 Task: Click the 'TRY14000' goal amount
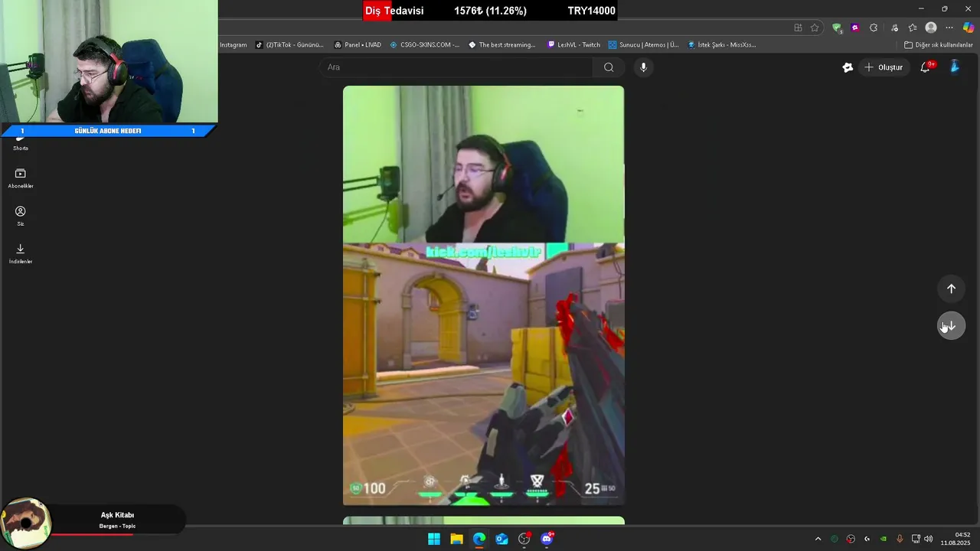[x=591, y=11]
